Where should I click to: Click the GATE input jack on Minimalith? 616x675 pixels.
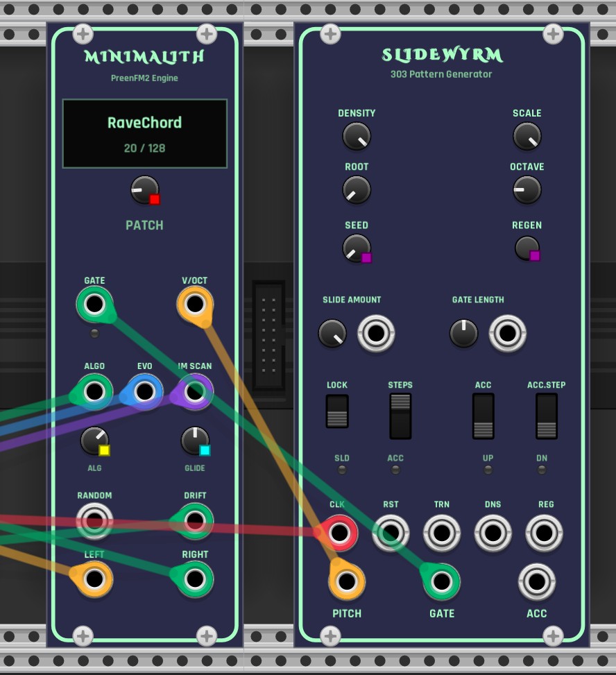coord(94,305)
